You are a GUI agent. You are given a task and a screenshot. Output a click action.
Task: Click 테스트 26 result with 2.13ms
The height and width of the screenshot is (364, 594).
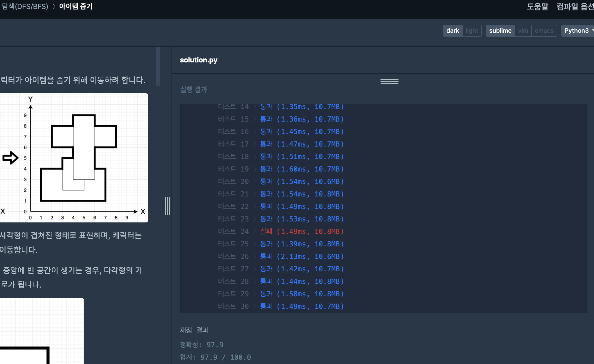281,256
